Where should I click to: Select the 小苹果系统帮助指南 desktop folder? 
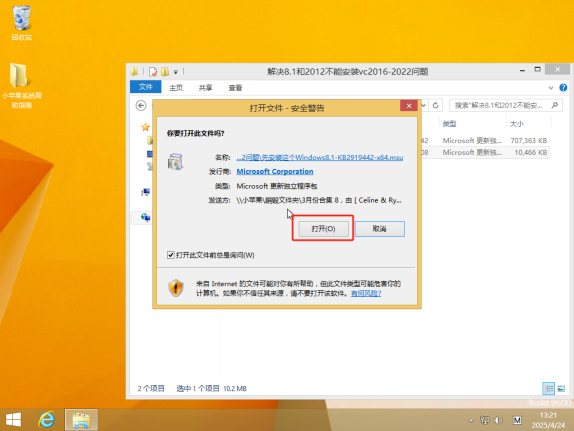coord(22,86)
